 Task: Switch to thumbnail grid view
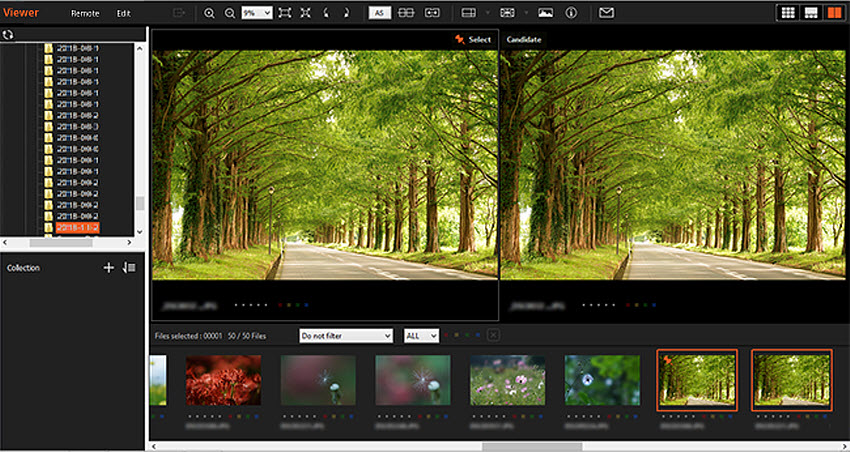pyautogui.click(x=788, y=13)
